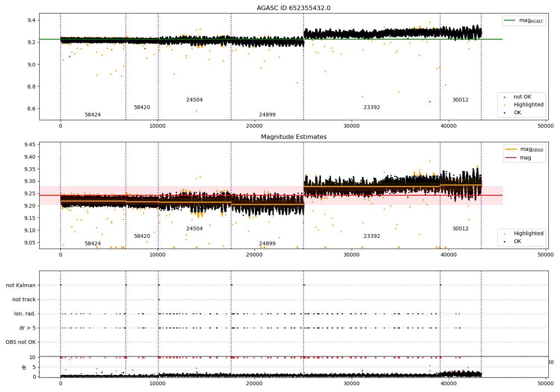Click the 20000 x-tick of Magnitude Estimates plot

[x=254, y=255]
